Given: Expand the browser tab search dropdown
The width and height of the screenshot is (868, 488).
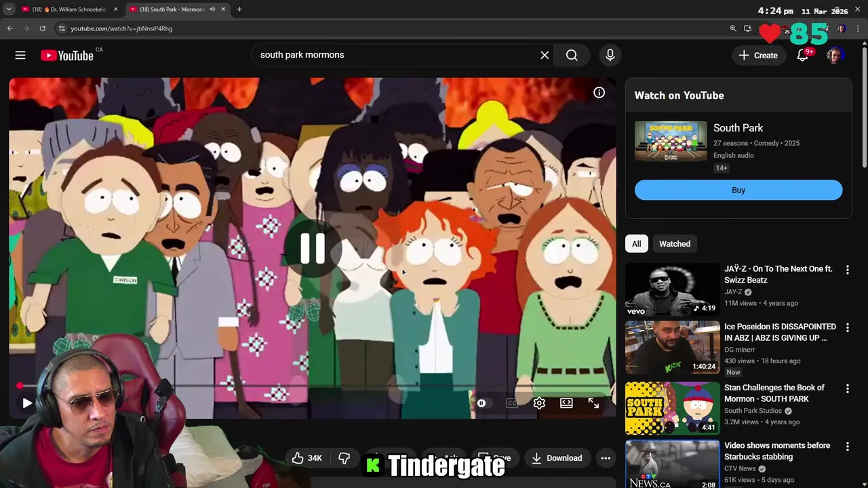Looking at the screenshot, I should [x=9, y=9].
